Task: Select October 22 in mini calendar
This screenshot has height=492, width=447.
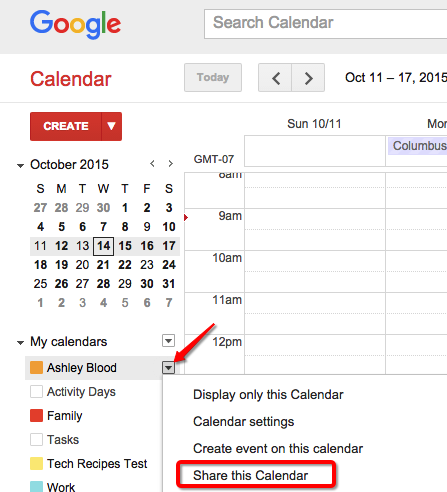Action: [x=125, y=265]
